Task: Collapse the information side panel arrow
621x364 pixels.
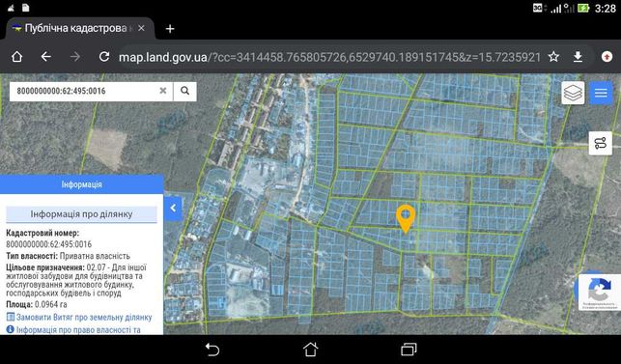Action: tap(173, 208)
